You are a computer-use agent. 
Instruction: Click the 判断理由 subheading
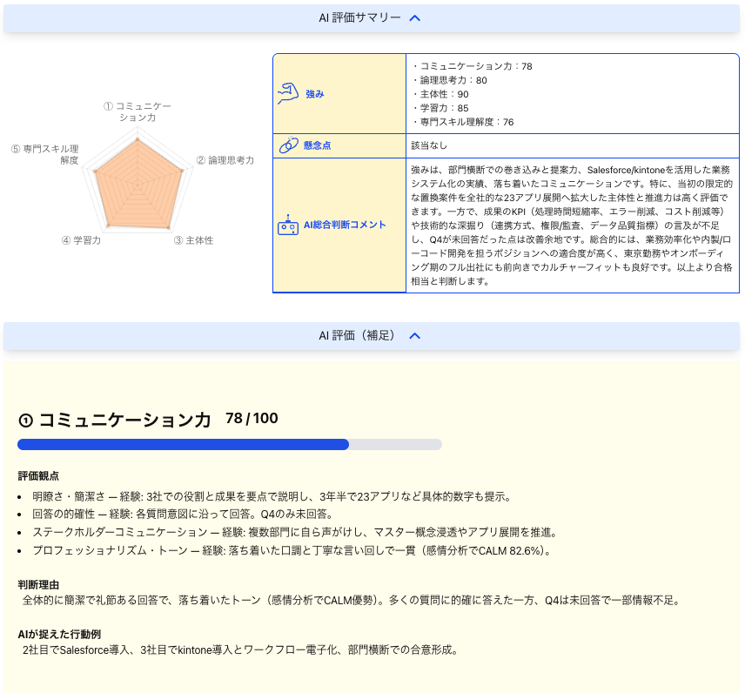[x=38, y=584]
